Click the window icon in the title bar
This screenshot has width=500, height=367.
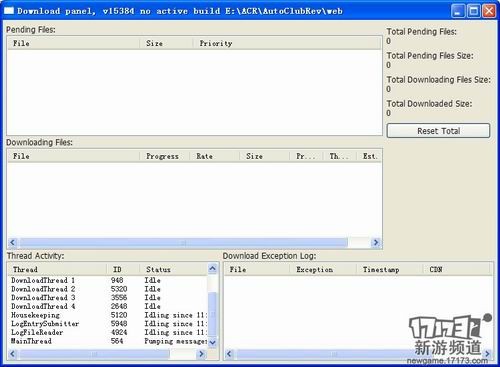click(9, 11)
